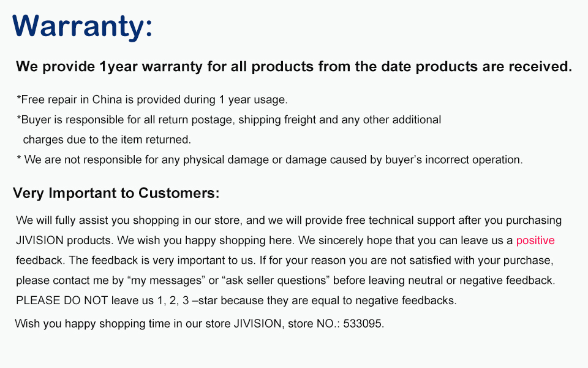Click the pink 'positive' word
The image size is (588, 368).
click(535, 240)
